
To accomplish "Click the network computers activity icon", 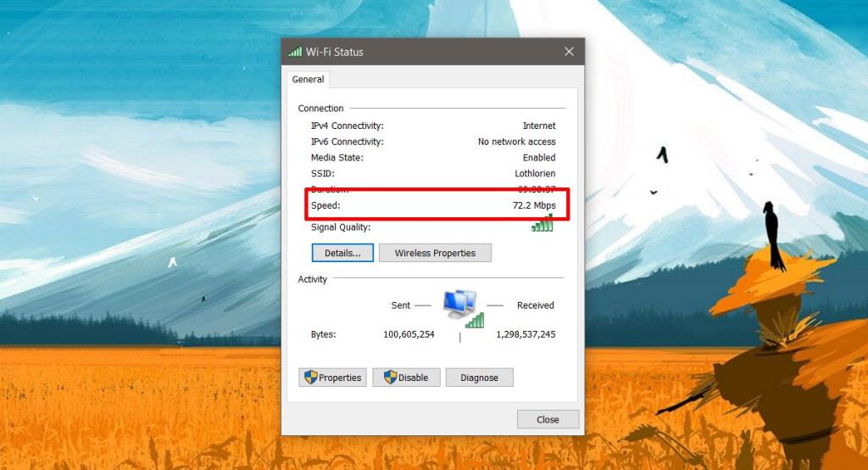I will tap(463, 308).
